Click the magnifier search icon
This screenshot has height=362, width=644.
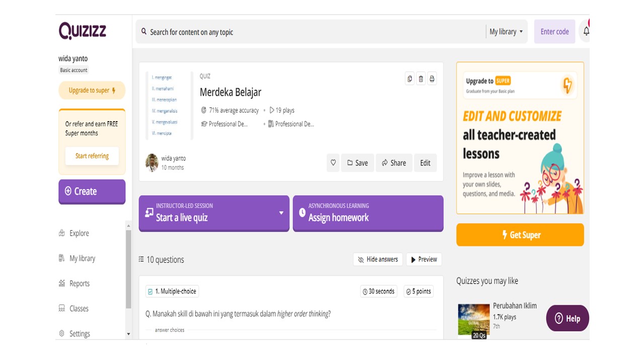point(144,32)
